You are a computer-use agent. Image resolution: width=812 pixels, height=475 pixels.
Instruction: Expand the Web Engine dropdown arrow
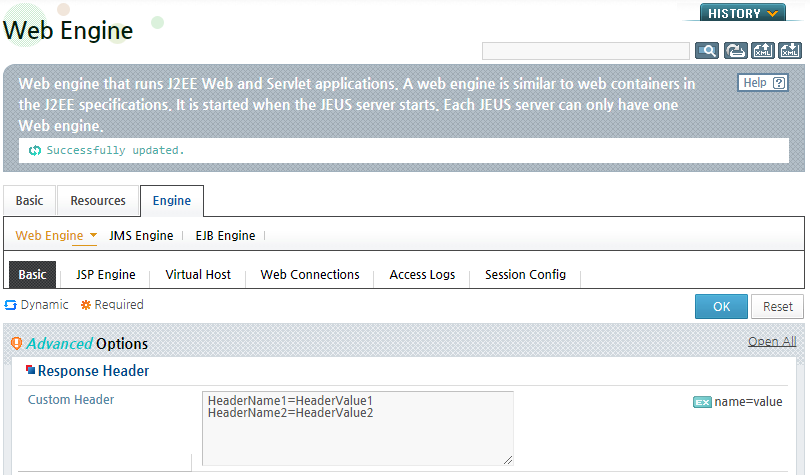click(93, 235)
